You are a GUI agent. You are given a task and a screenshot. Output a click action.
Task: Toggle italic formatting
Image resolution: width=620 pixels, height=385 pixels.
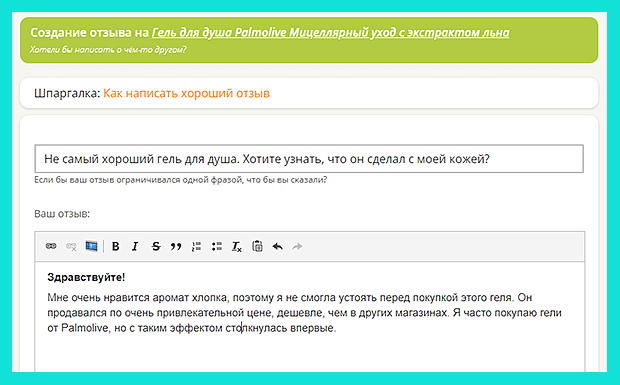click(135, 247)
